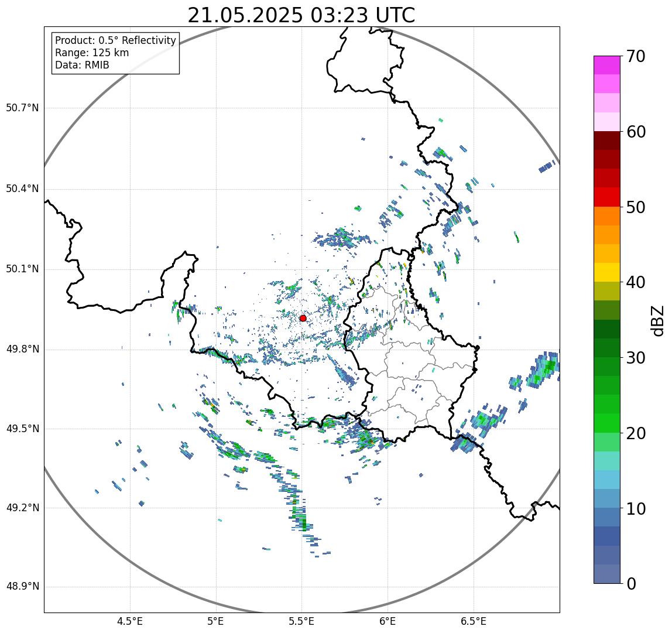Click the 49.8°N latitude label

click(22, 350)
